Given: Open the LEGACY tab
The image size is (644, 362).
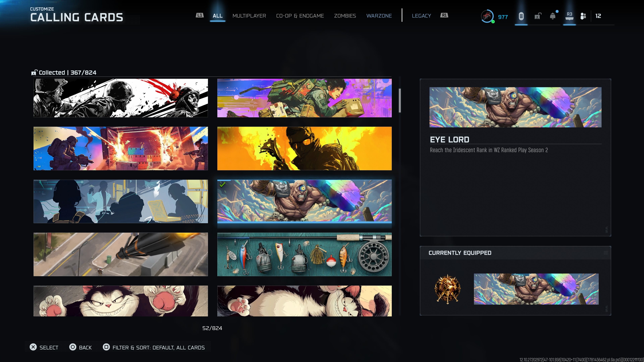Looking at the screenshot, I should pos(421,16).
